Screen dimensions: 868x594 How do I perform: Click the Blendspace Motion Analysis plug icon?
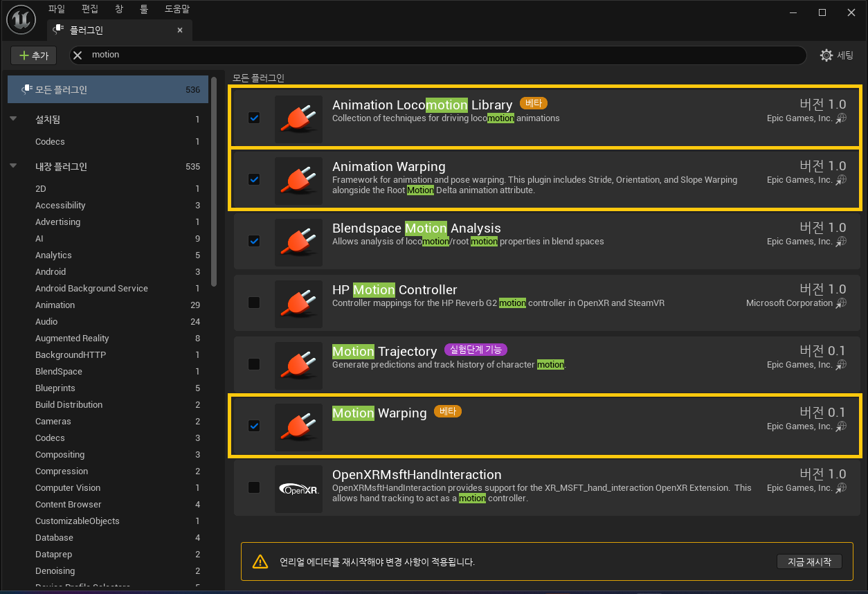pos(298,243)
